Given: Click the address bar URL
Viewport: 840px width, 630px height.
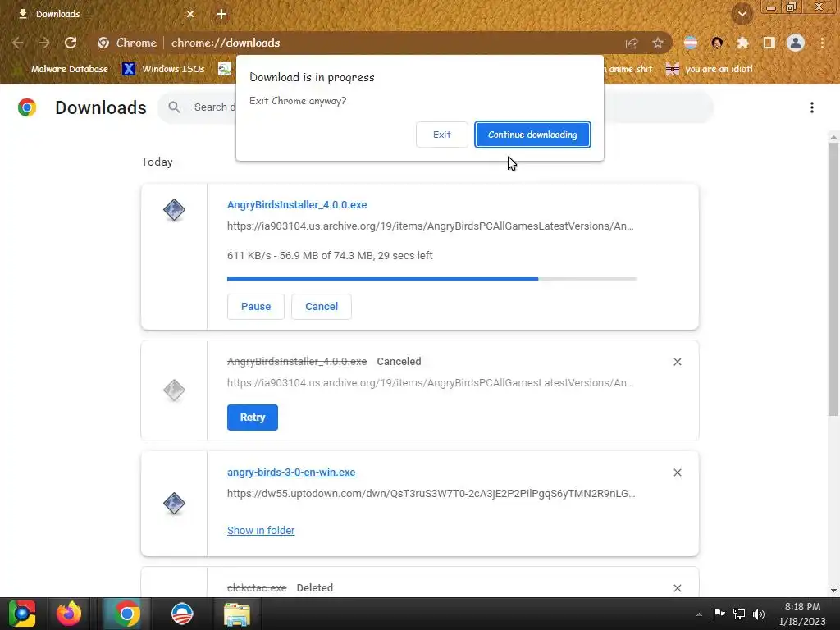Looking at the screenshot, I should [x=226, y=43].
